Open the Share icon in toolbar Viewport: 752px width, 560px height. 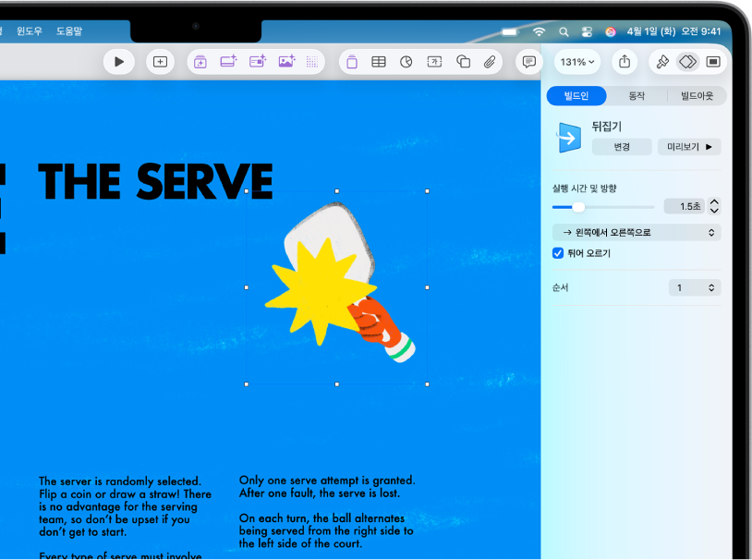(x=625, y=62)
